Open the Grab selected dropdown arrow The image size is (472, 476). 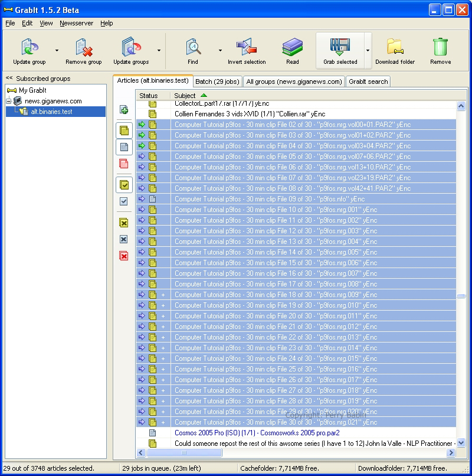point(368,50)
